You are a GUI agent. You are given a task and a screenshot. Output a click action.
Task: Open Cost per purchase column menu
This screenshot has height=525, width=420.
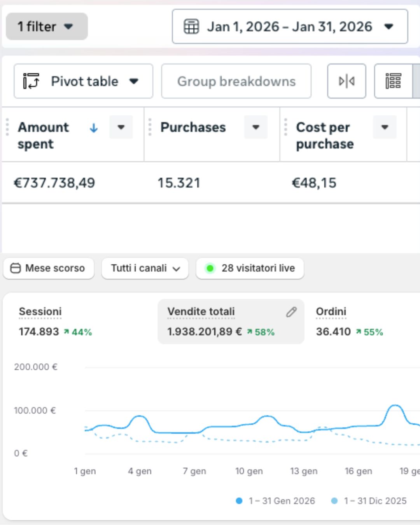[384, 127]
